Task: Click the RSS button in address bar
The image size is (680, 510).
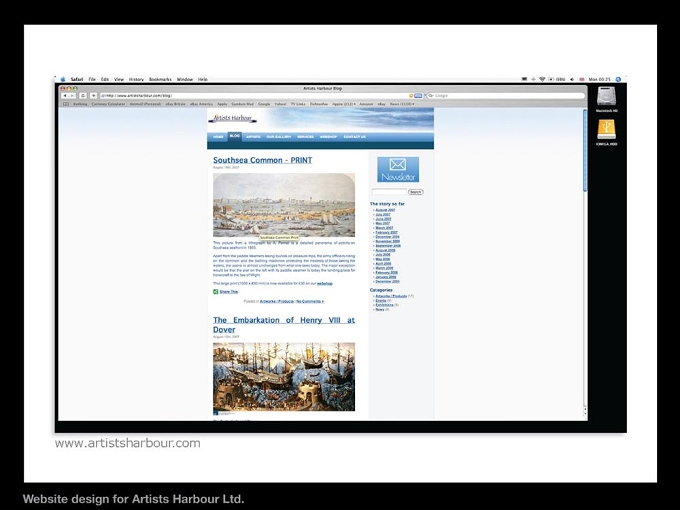Action: coord(418,95)
